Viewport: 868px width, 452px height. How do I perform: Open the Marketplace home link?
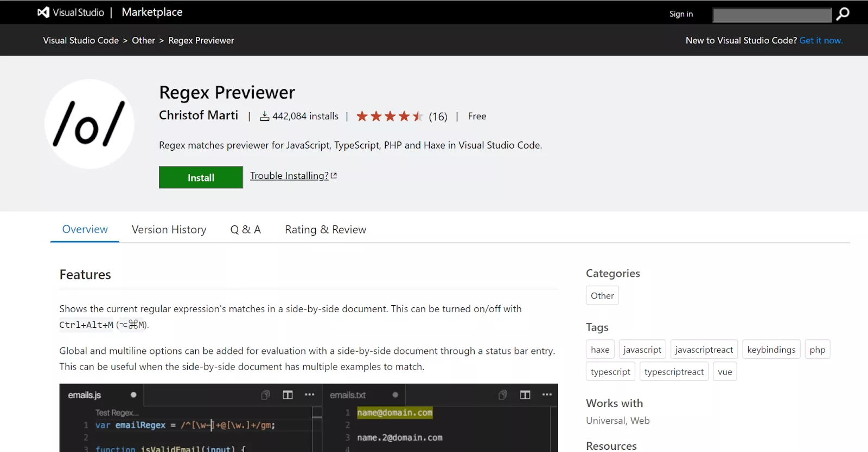pos(152,12)
